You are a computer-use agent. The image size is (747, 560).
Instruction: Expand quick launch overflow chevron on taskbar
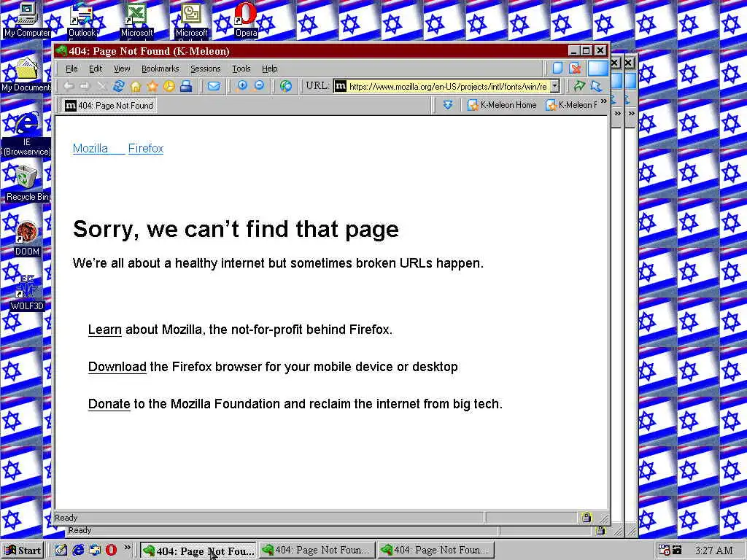pyautogui.click(x=127, y=547)
